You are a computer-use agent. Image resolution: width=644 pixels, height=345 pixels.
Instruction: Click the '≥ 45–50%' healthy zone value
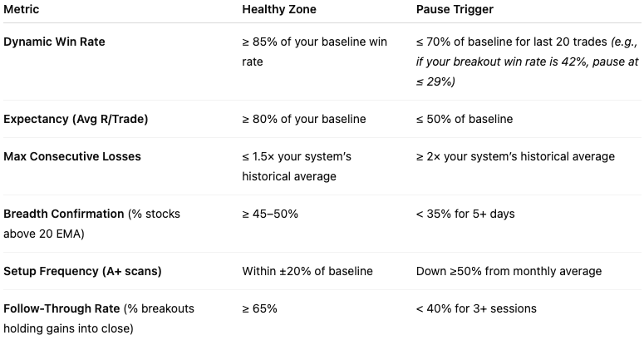(270, 214)
